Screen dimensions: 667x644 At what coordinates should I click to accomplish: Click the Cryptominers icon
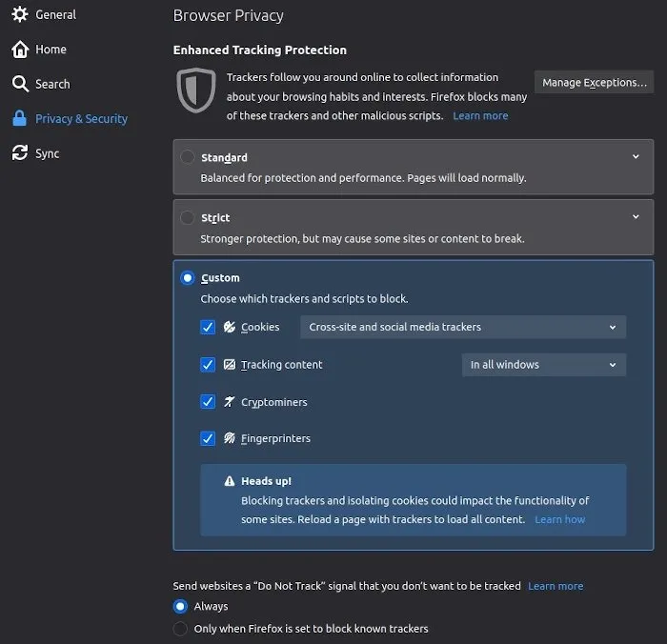coord(230,401)
